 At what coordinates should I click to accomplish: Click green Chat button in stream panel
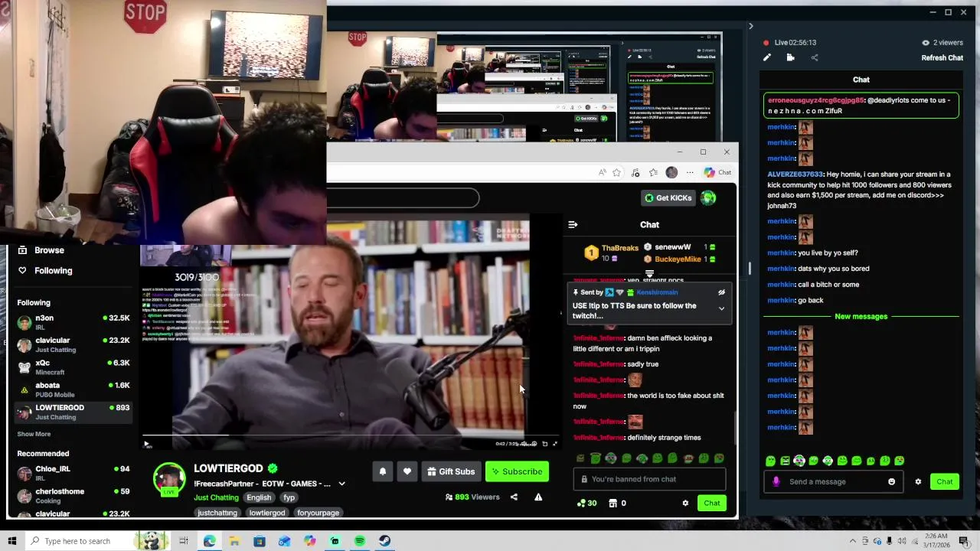pyautogui.click(x=944, y=481)
